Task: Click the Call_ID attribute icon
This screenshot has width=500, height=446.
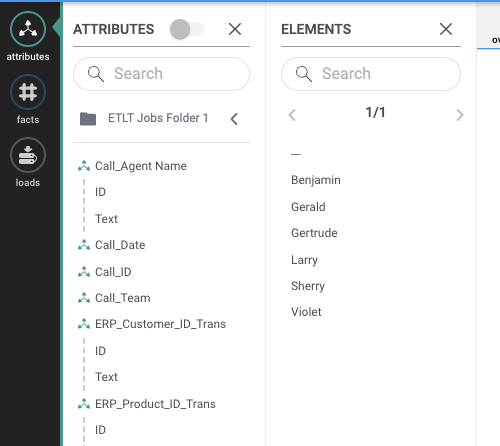Action: (x=84, y=272)
